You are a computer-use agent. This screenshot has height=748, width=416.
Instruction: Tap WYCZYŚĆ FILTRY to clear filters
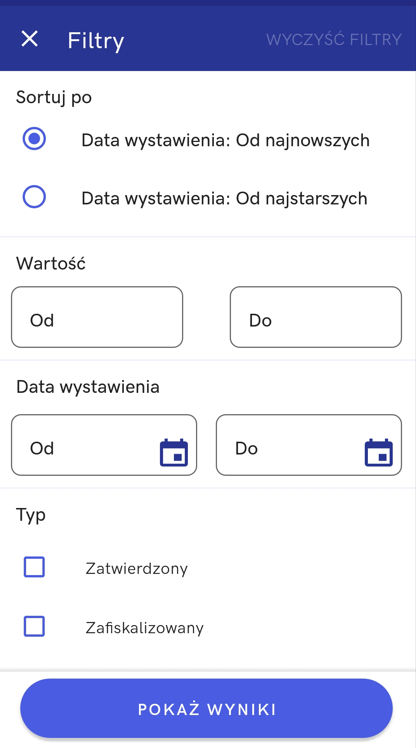(x=334, y=39)
